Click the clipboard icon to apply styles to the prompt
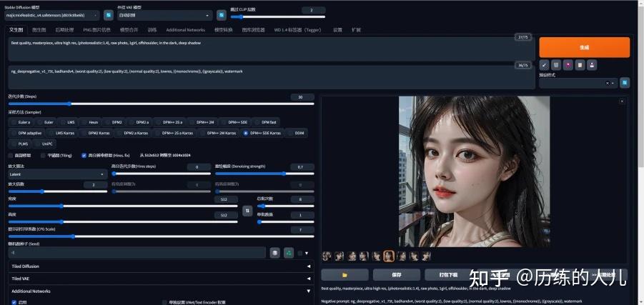The width and height of the screenshot is (644, 305). point(580,64)
